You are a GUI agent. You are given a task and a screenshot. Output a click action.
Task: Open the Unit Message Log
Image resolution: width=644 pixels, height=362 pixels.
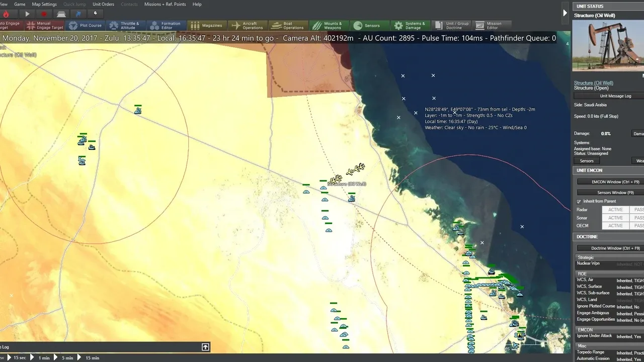[x=609, y=96]
